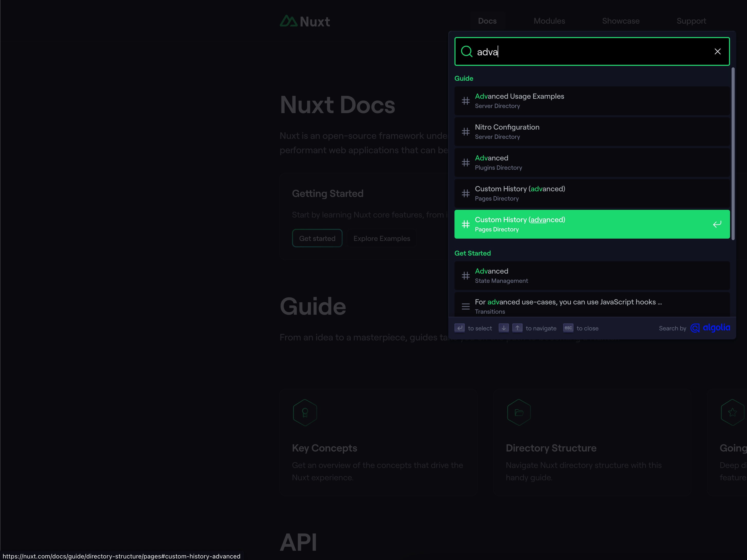Click the enter arrow on highlighted Custom History result

[717, 224]
